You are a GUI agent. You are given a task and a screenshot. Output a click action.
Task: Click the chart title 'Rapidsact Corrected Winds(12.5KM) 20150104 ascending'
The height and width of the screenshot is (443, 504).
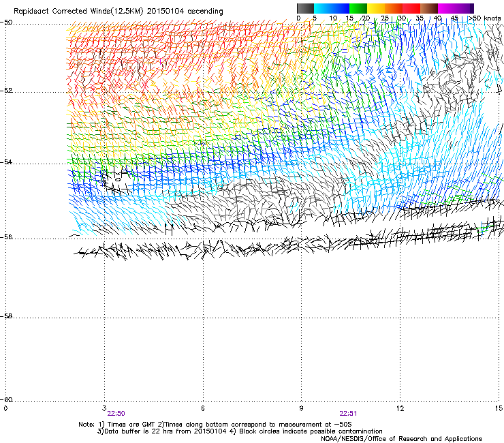[x=119, y=12]
